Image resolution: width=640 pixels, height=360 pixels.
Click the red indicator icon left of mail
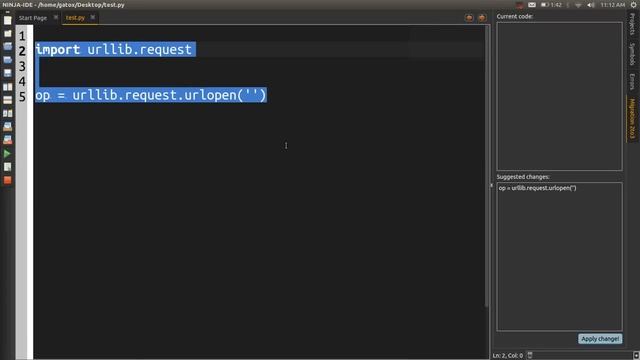tap(520, 5)
